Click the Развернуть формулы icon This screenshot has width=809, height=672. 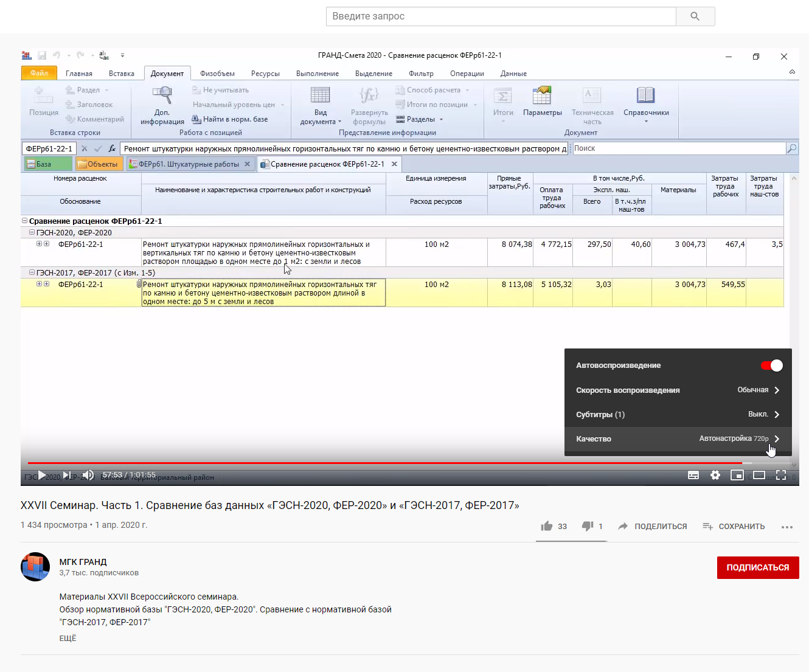[369, 95]
